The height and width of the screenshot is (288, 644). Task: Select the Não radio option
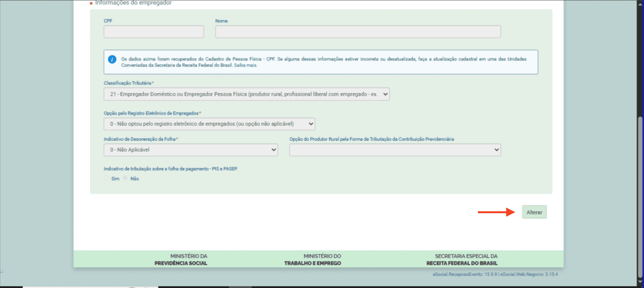(x=126, y=179)
